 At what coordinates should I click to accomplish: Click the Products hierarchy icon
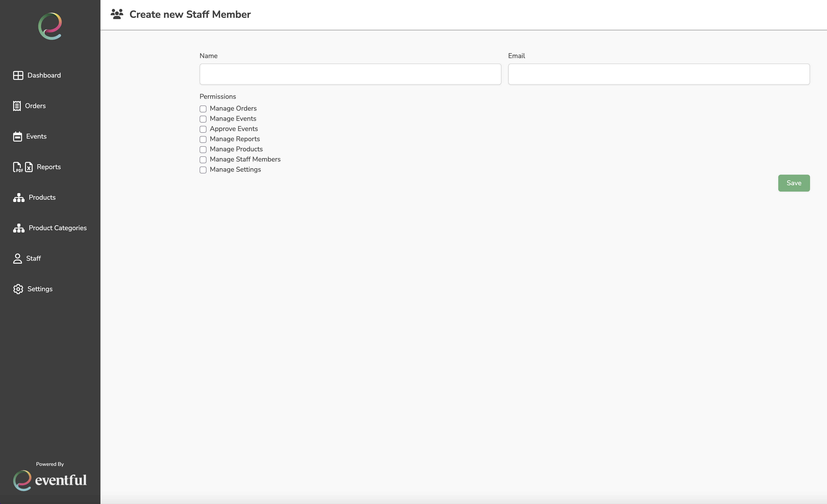[x=19, y=198]
